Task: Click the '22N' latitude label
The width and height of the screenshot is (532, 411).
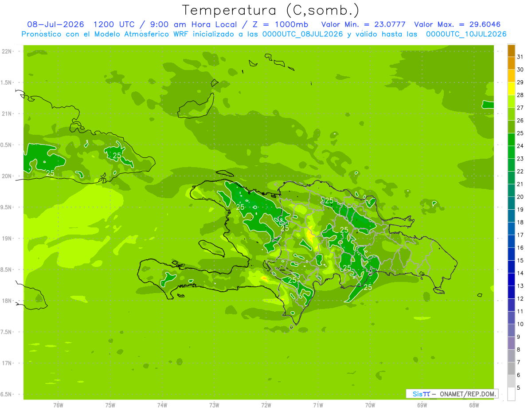Action: 6,51
